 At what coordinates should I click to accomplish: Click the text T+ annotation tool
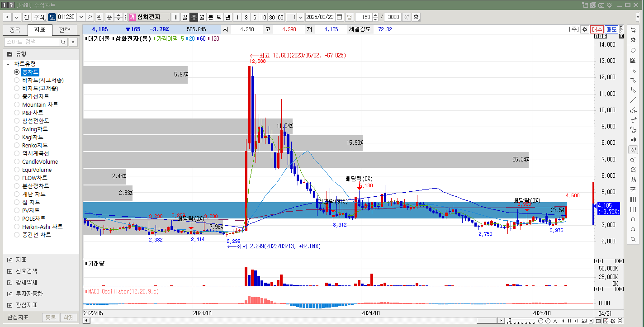click(x=633, y=120)
